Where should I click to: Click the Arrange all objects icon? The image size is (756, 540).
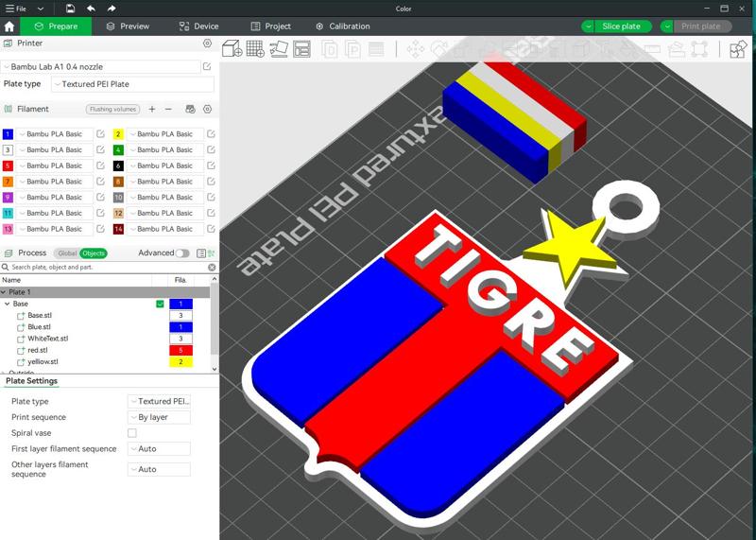click(301, 49)
